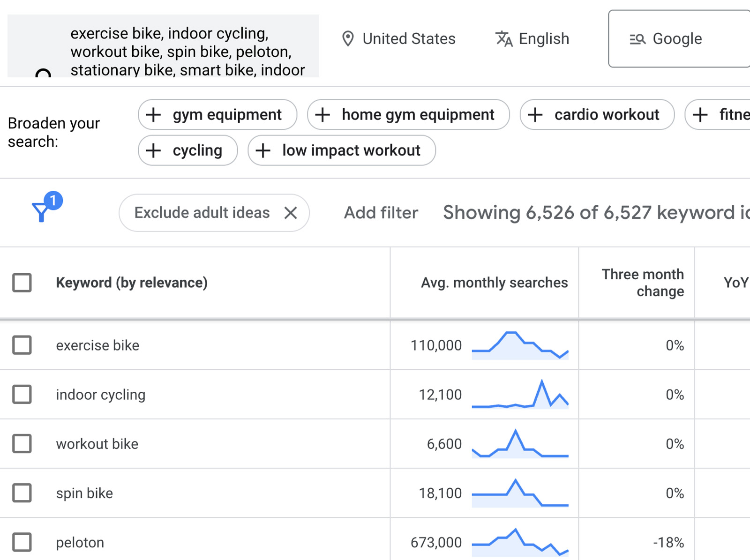The height and width of the screenshot is (560, 750).
Task: Click the plus icon on gym equipment
Action: 153,114
